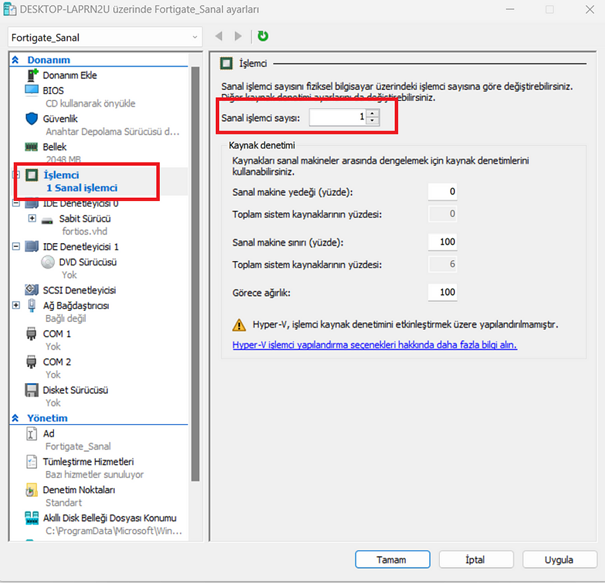Click the Görece ağırlık input field
This screenshot has height=583, width=605.
[x=443, y=292]
